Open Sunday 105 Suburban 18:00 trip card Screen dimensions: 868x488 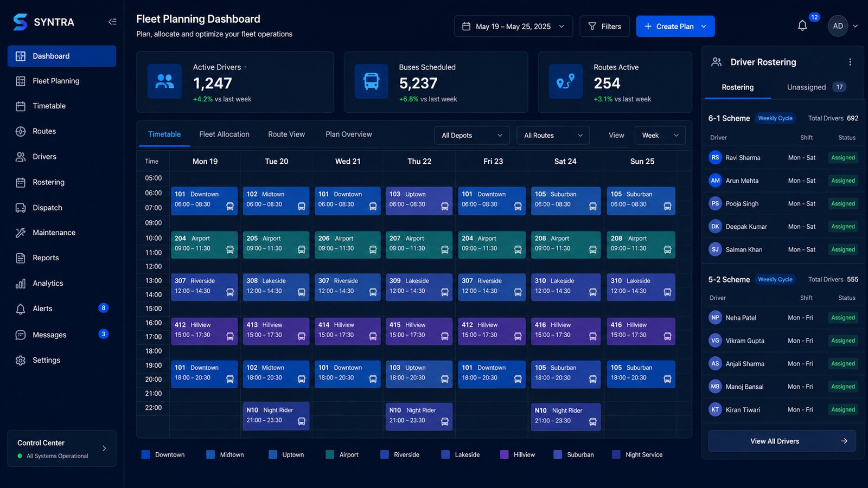(641, 374)
